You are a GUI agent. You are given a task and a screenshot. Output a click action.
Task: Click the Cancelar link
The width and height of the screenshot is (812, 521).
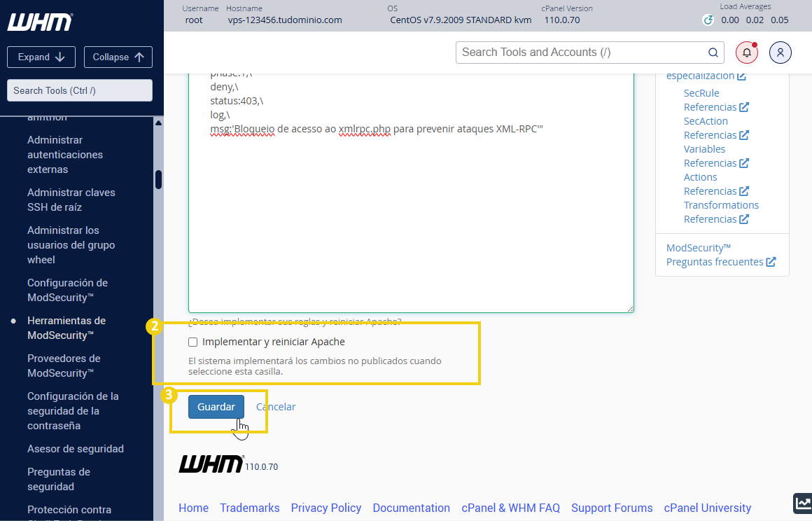click(276, 407)
